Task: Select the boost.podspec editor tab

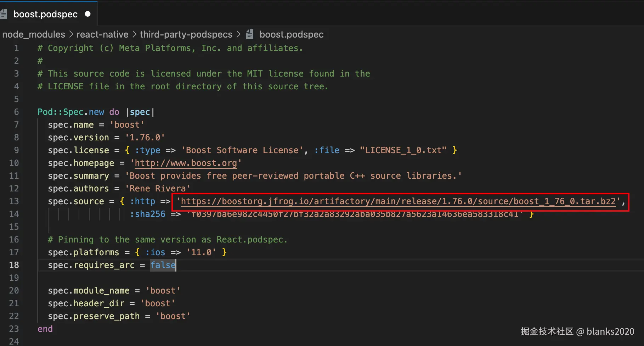Action: [45, 14]
